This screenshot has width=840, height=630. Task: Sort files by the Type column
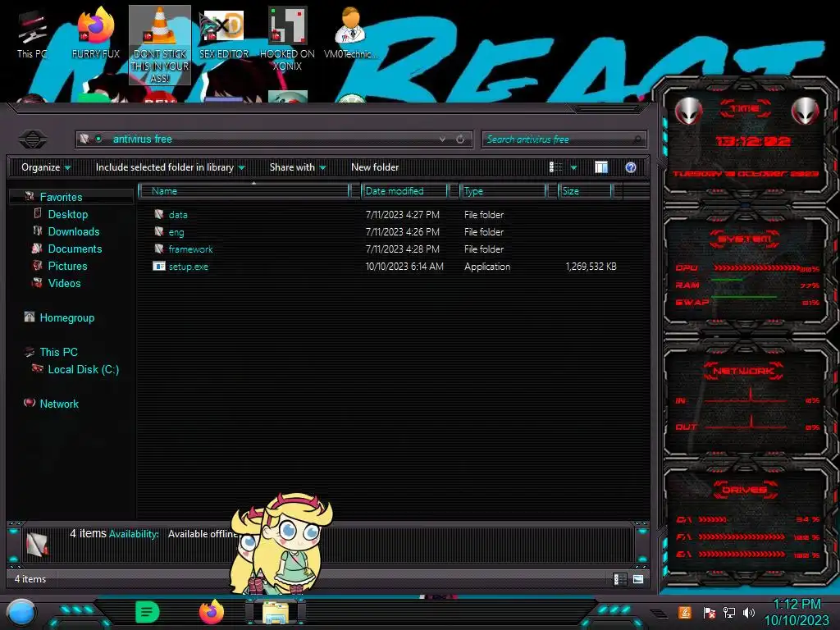coord(503,191)
